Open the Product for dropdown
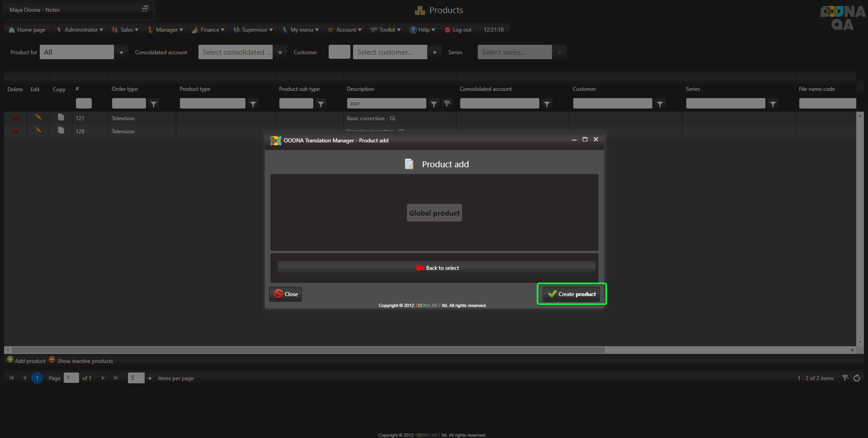Screen dimensions: 868x438 click(x=121, y=52)
